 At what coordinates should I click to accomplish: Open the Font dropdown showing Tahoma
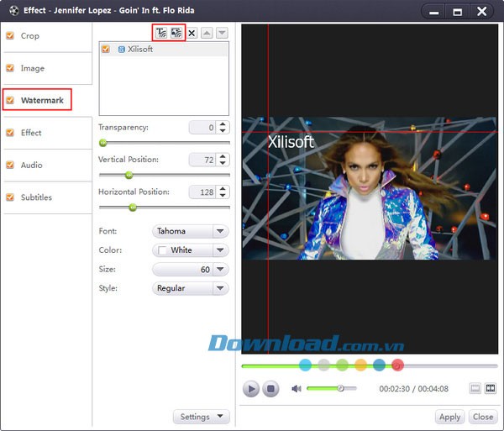tap(191, 231)
